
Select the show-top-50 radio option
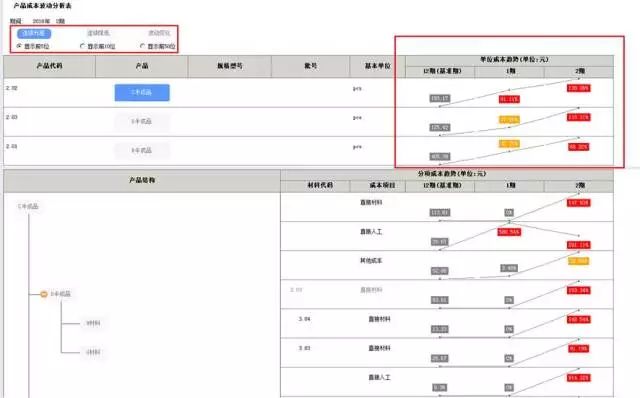(142, 46)
